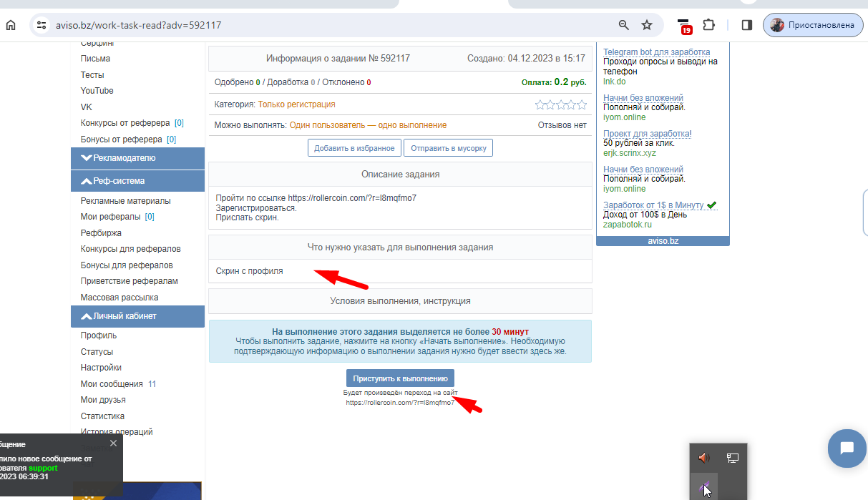
Task: Open the extension icon with badge 19
Action: point(684,26)
